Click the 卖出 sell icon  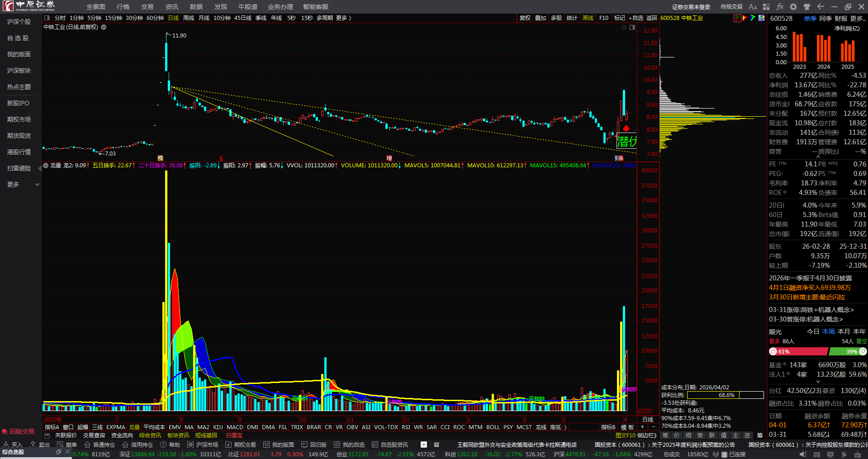pyautogui.click(x=33, y=445)
